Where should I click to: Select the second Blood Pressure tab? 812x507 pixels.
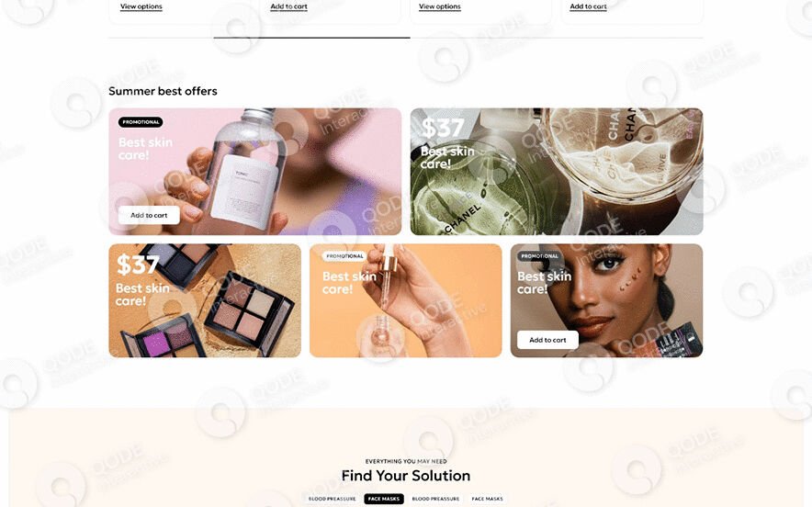tap(435, 499)
